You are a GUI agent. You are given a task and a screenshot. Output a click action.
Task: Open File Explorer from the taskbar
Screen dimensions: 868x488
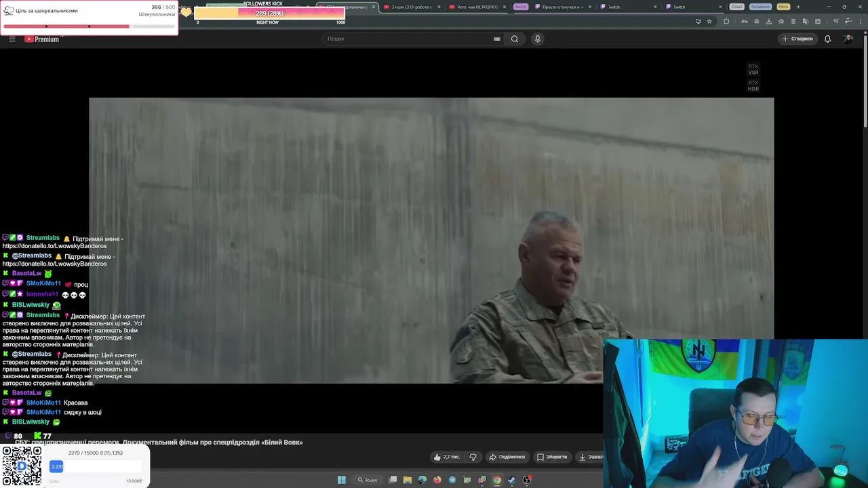coord(408,480)
